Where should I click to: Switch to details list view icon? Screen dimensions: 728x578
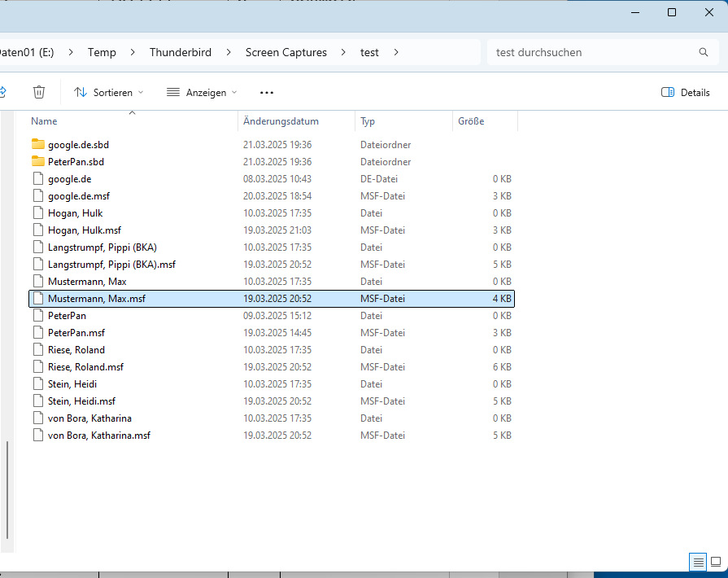[698, 563]
